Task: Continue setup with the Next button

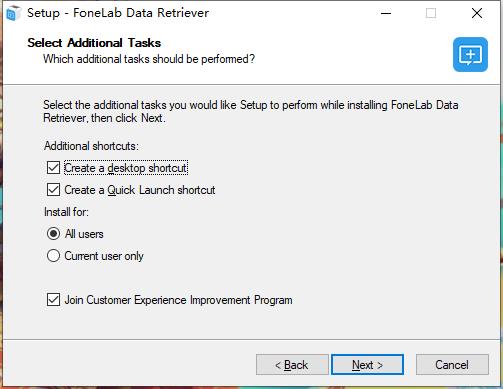Action: click(367, 365)
